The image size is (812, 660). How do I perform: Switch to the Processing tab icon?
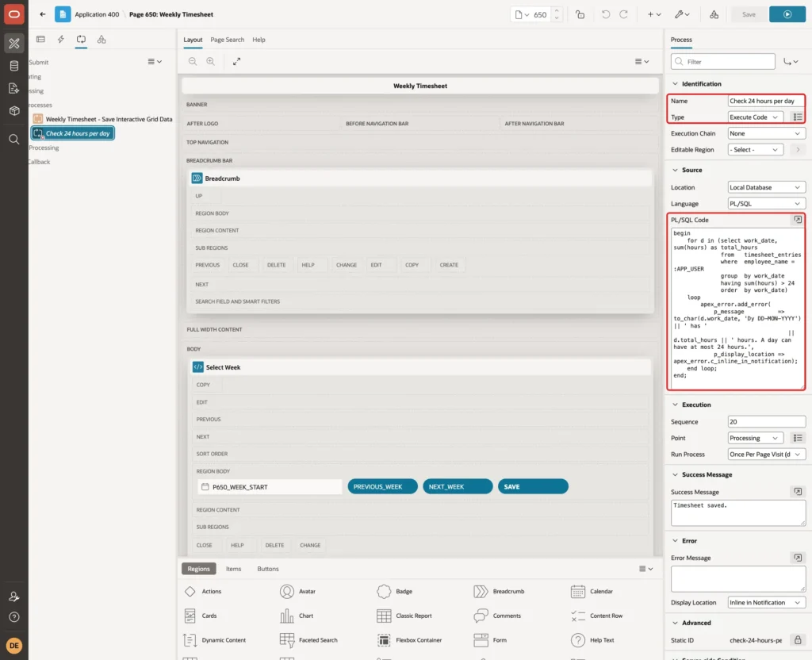[x=81, y=40]
